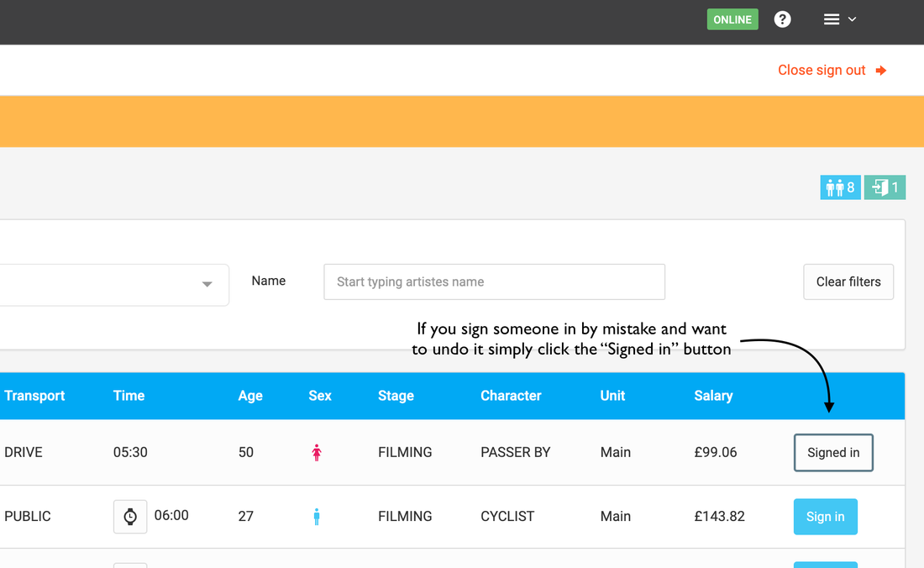Click the signed-in count badge showing 1
The width and height of the screenshot is (924, 568).
pos(885,187)
